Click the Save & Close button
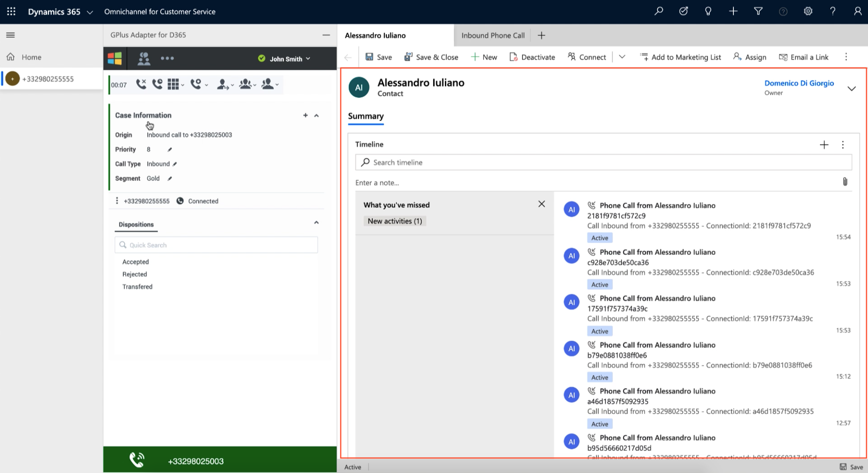This screenshot has height=473, width=868. click(431, 57)
